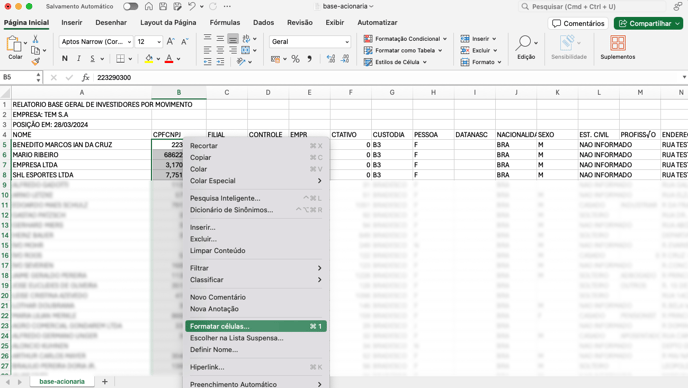Click Increase decimal places icon
688x388 pixels.
pyautogui.click(x=331, y=59)
